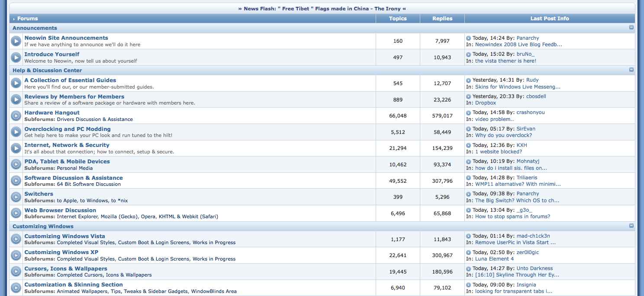Click forum status icon beside Neowin Site Announcements
This screenshot has height=296, width=644.
tap(16, 41)
